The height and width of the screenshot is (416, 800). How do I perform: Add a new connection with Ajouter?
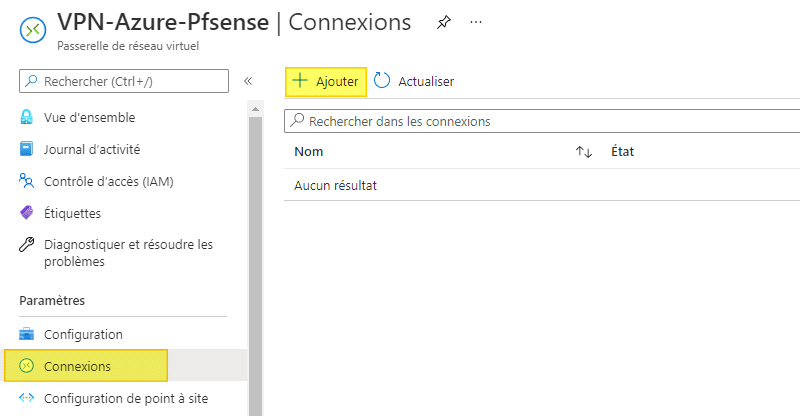click(326, 82)
